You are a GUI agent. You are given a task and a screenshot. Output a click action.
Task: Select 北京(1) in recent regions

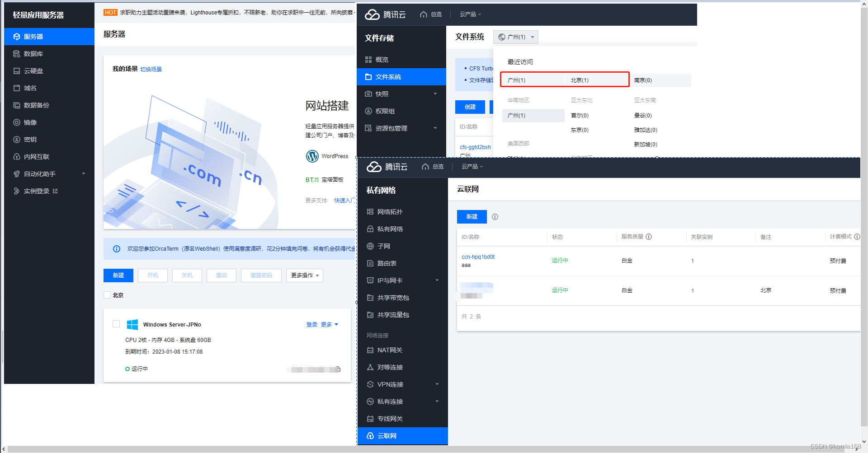(x=596, y=80)
